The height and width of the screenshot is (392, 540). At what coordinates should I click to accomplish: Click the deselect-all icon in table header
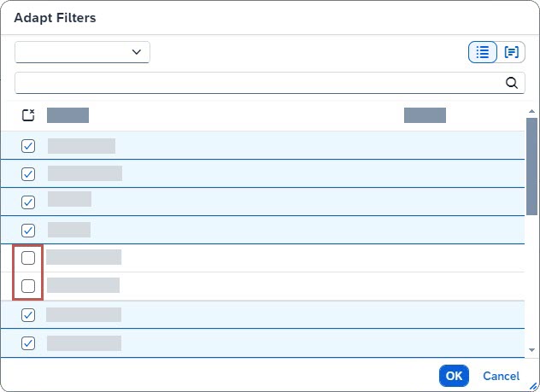pos(28,115)
